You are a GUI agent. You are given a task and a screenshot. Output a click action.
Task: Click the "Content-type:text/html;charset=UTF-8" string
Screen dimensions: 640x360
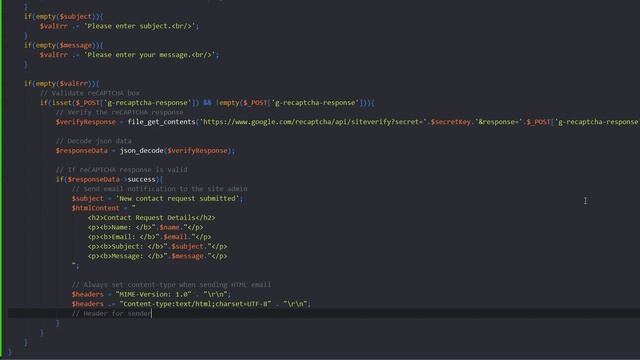[x=196, y=304]
